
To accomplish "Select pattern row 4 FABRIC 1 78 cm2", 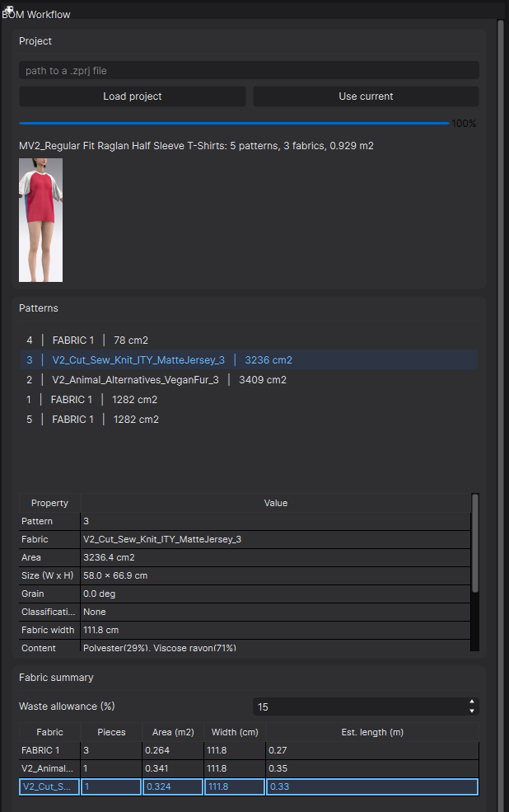I will click(249, 340).
